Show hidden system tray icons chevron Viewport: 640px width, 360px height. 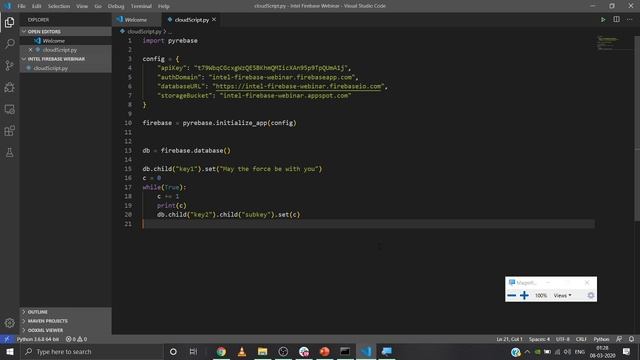527,351
